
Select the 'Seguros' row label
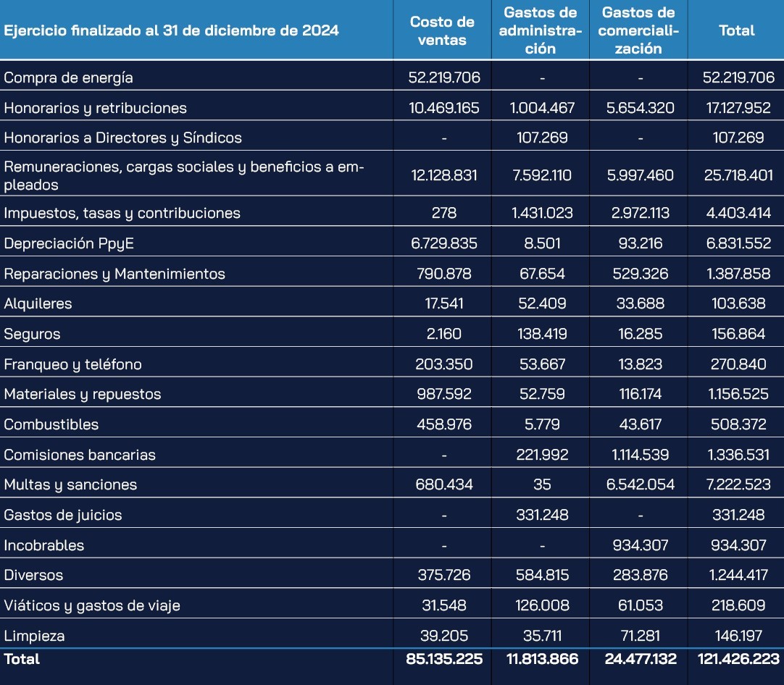[32, 335]
